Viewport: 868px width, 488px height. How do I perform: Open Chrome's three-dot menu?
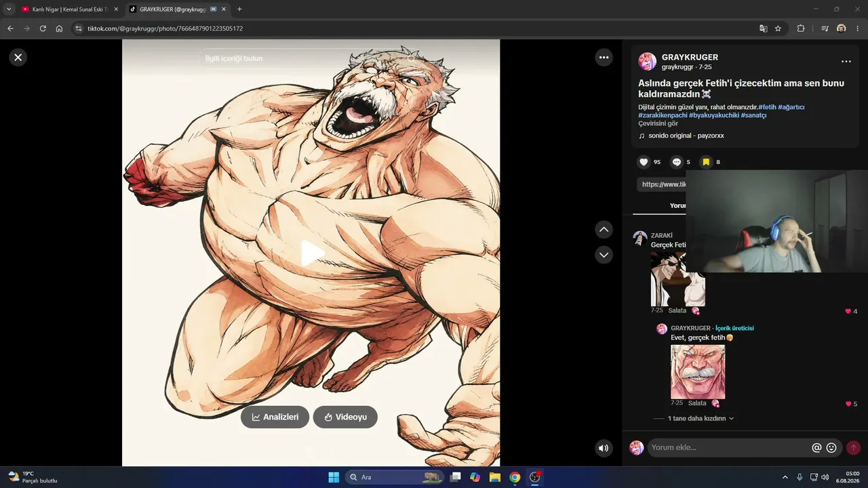pyautogui.click(x=858, y=28)
